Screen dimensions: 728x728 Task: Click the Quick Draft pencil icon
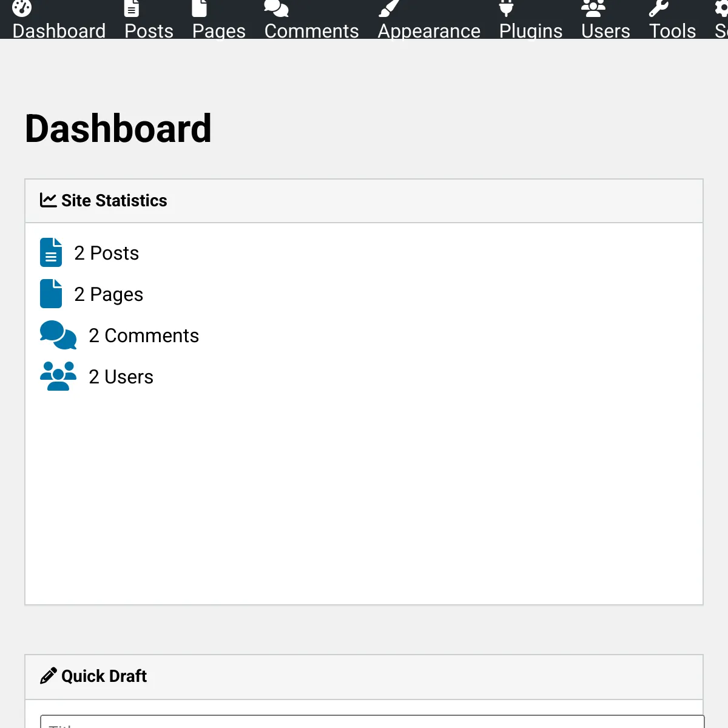(48, 675)
